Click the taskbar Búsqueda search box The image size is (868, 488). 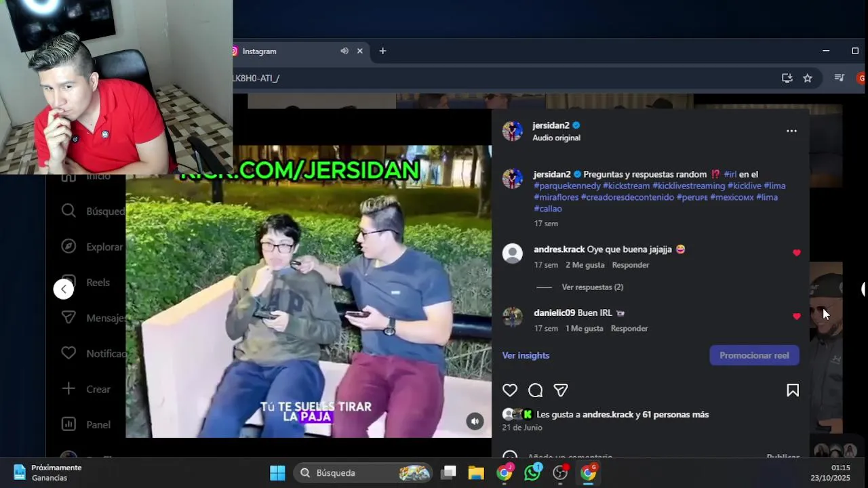click(364, 473)
